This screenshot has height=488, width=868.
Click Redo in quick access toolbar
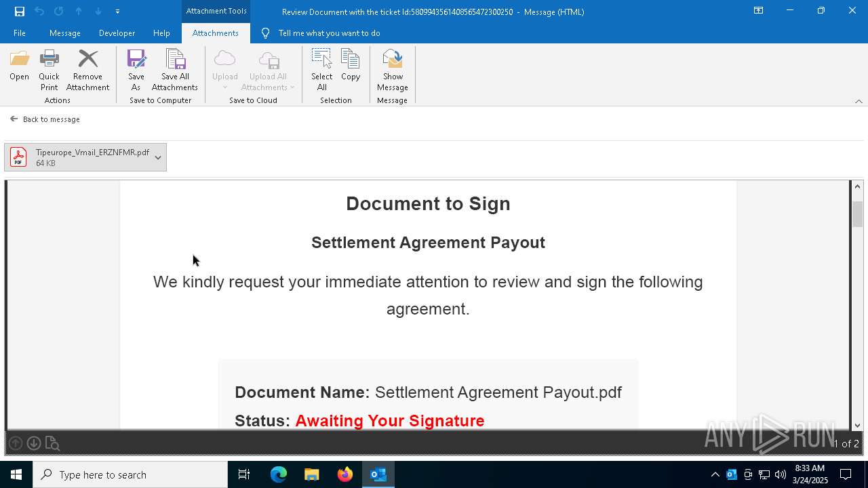[59, 12]
